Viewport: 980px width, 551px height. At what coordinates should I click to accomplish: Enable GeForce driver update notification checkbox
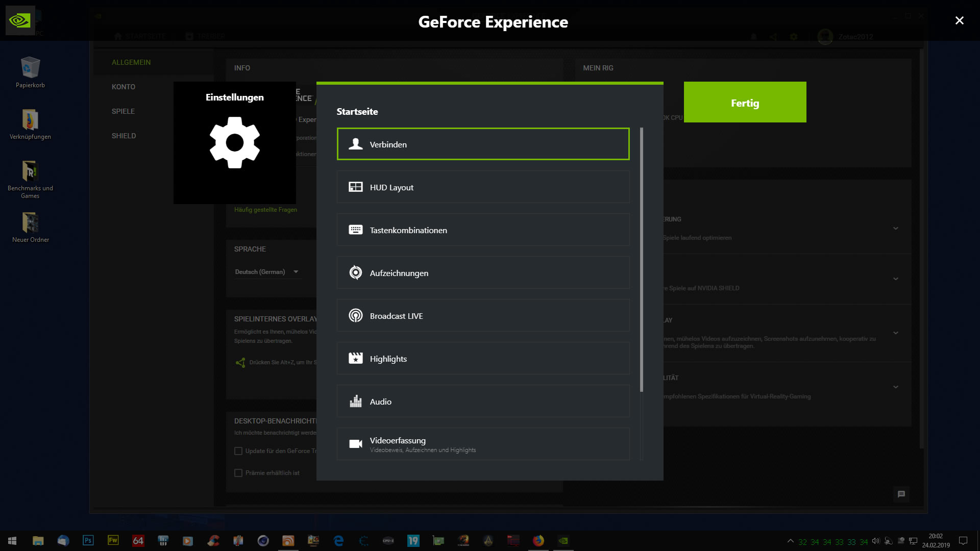[x=238, y=451]
